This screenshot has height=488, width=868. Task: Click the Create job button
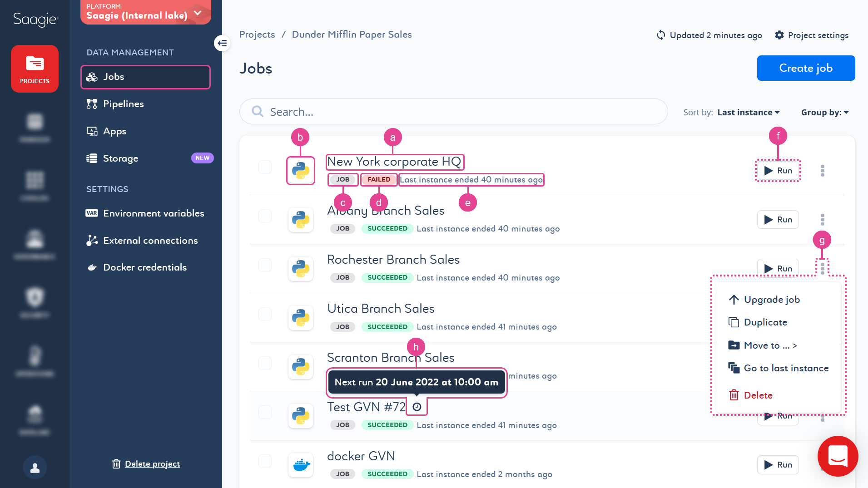[806, 68]
